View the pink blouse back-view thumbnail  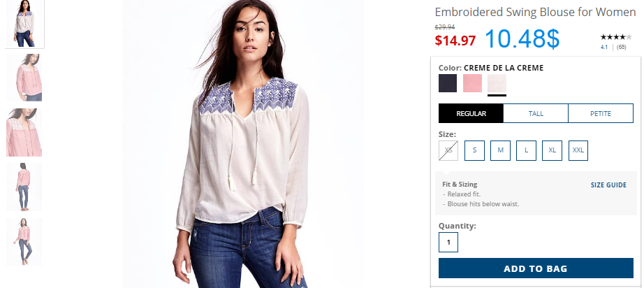(x=24, y=187)
